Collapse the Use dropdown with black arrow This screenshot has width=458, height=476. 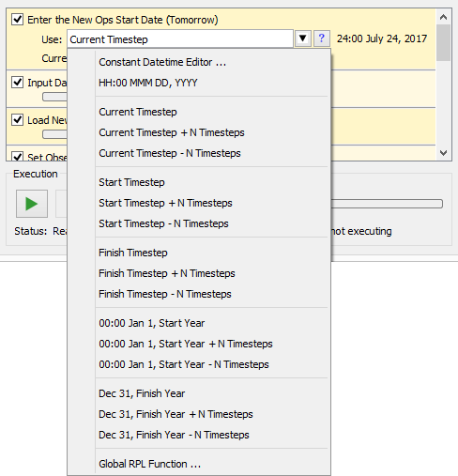click(302, 38)
